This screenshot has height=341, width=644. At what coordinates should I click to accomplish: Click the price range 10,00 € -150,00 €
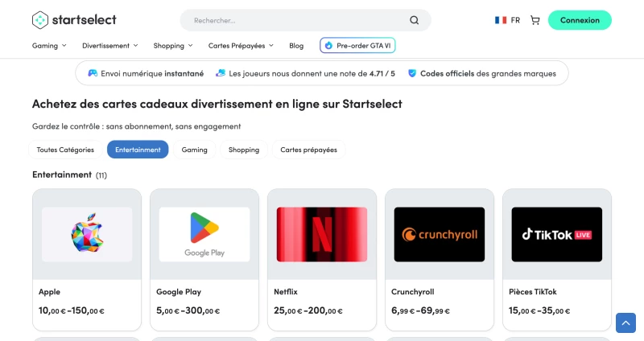(x=72, y=310)
